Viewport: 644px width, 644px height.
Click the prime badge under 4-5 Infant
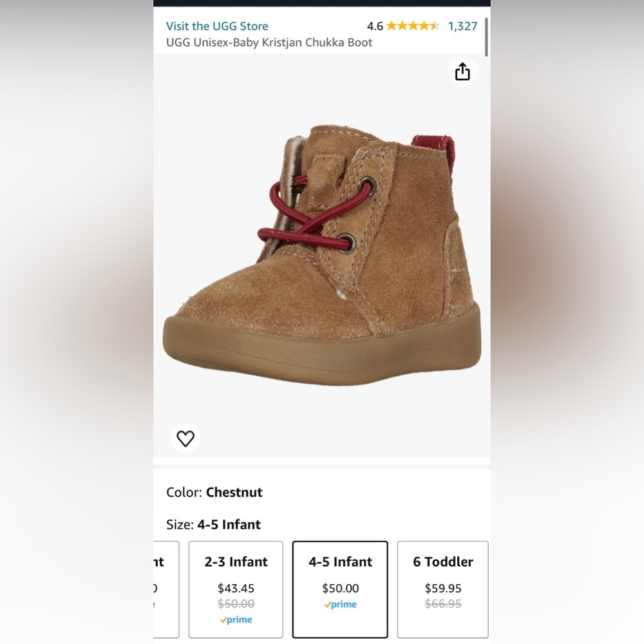tap(340, 604)
